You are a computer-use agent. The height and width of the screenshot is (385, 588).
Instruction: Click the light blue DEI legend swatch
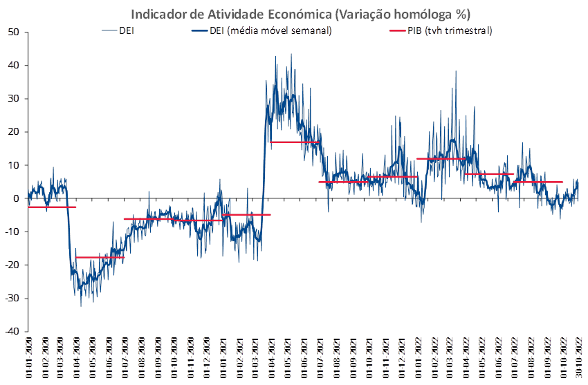[109, 30]
